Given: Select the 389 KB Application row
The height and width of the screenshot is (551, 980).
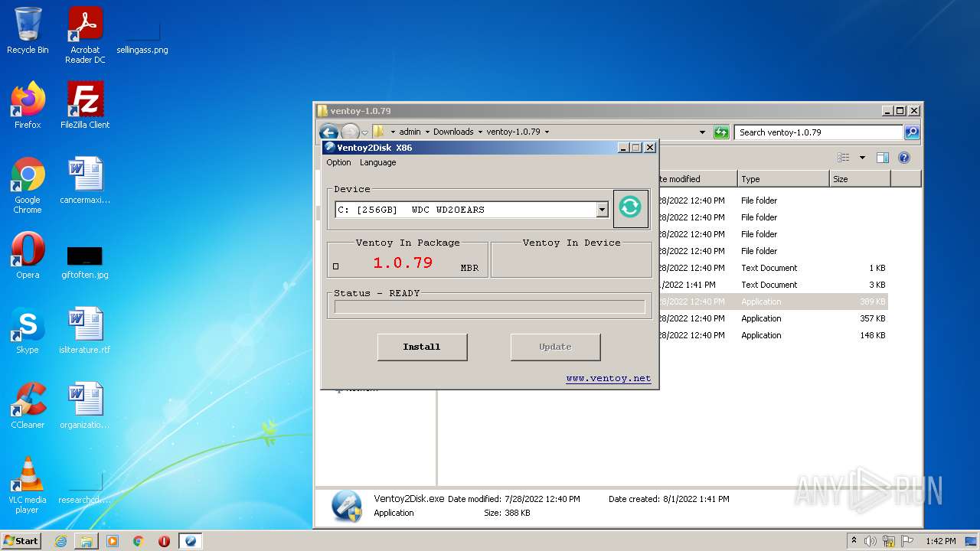Looking at the screenshot, I should (x=773, y=302).
